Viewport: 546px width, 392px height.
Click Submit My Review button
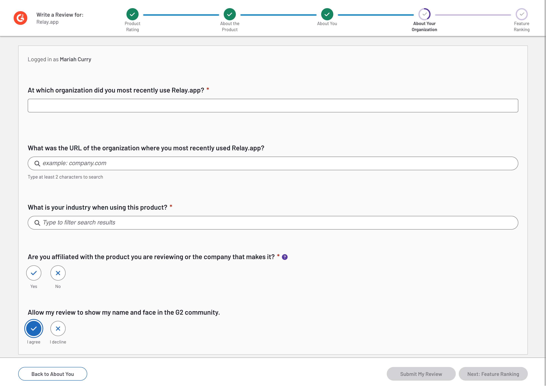pos(421,374)
